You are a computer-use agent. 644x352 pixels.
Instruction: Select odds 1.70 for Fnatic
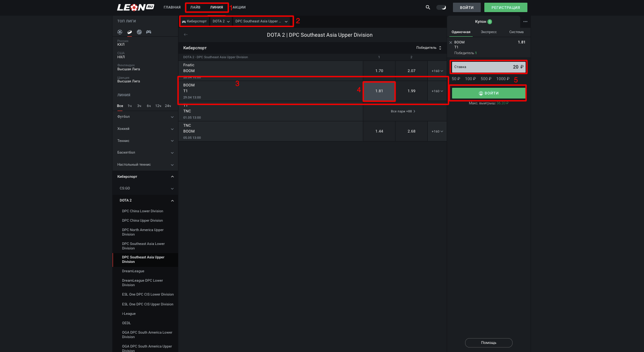pyautogui.click(x=379, y=71)
